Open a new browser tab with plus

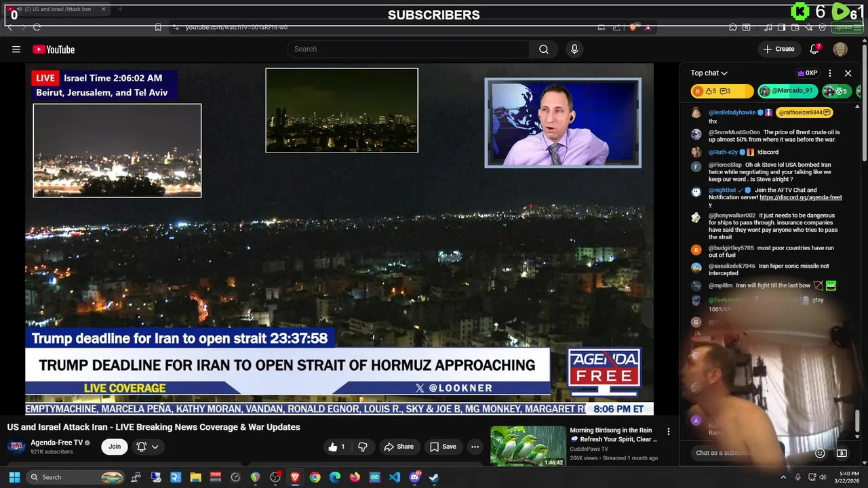(120, 9)
